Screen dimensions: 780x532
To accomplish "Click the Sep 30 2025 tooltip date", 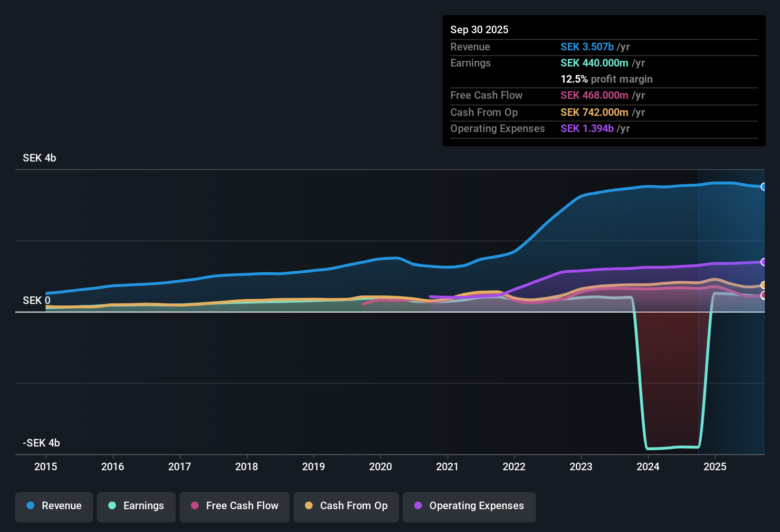I will (479, 29).
